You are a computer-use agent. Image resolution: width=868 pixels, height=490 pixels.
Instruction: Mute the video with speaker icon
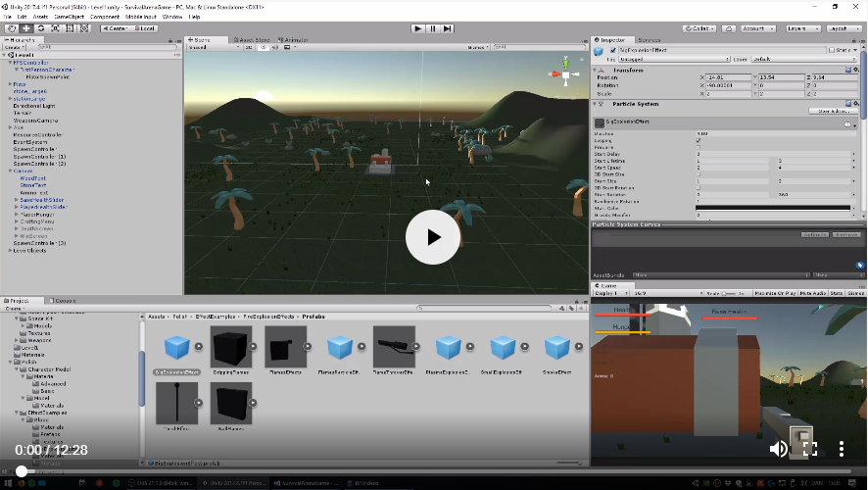pos(778,449)
